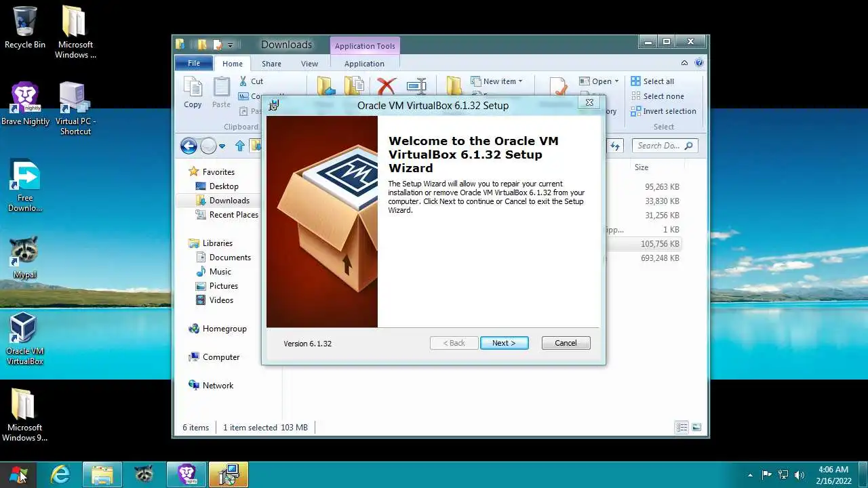The height and width of the screenshot is (488, 868).
Task: Expand the Open dropdown in ribbon
Action: click(x=599, y=81)
